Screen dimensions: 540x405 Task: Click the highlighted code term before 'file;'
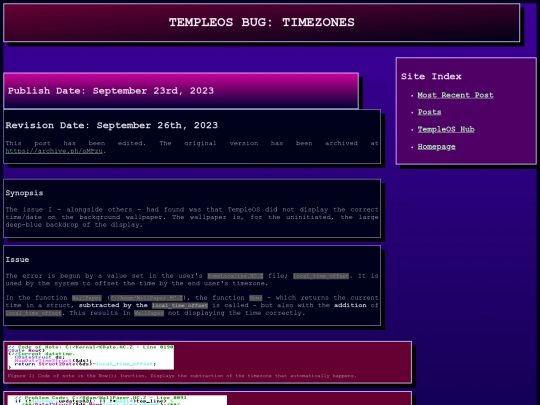pos(235,276)
